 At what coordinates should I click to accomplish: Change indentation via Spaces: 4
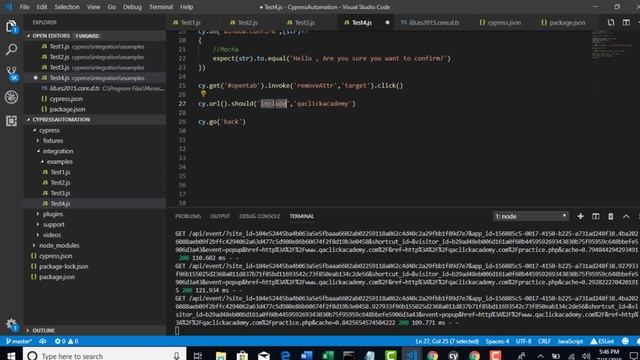[x=497, y=341]
